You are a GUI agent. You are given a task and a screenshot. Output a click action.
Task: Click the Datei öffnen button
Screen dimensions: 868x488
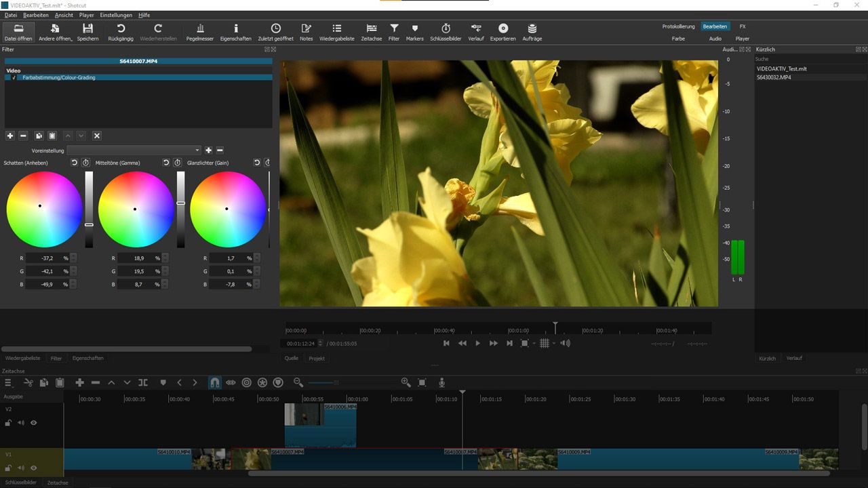18,30
